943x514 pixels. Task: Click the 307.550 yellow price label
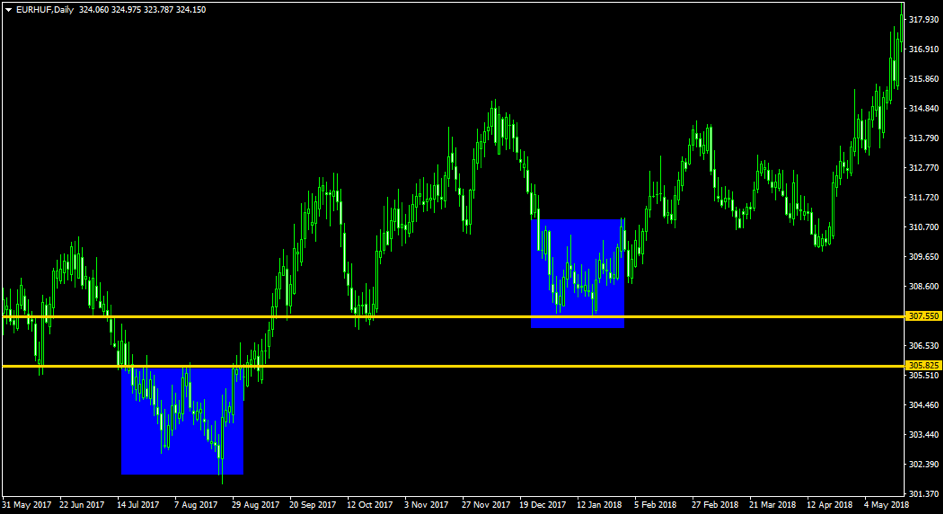pyautogui.click(x=923, y=316)
